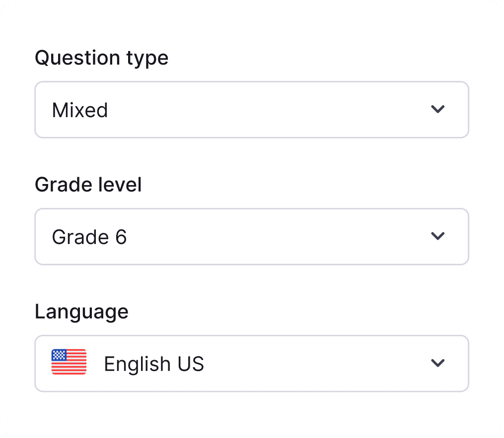The width and height of the screenshot is (504, 438).
Task: Click the US flag icon
Action: (69, 362)
